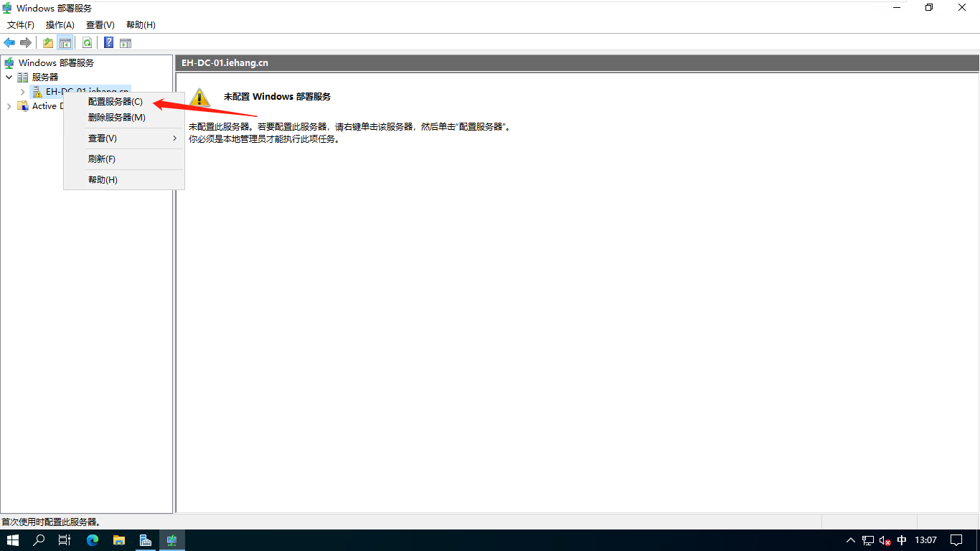Select the Windows 部署服务 root node
This screenshot has height=551, width=980.
[56, 63]
